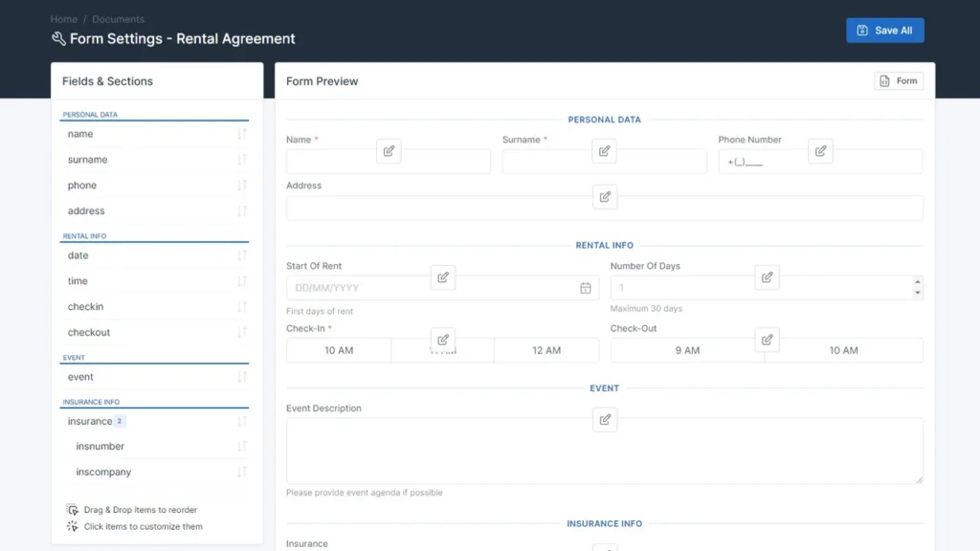
Task: Click edit icon on Address field
Action: (605, 197)
